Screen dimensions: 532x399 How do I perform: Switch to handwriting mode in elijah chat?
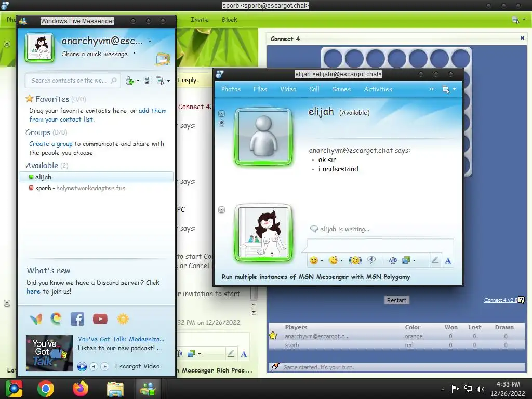point(435,260)
